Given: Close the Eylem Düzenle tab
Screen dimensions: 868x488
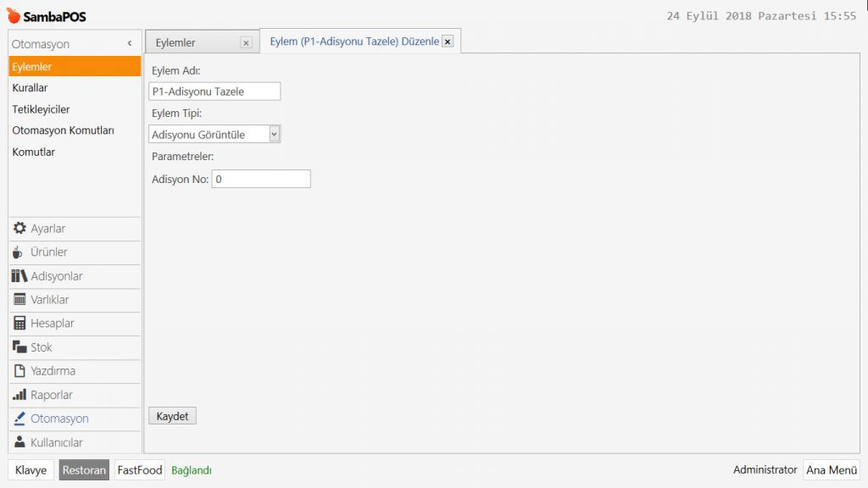Looking at the screenshot, I should [448, 42].
